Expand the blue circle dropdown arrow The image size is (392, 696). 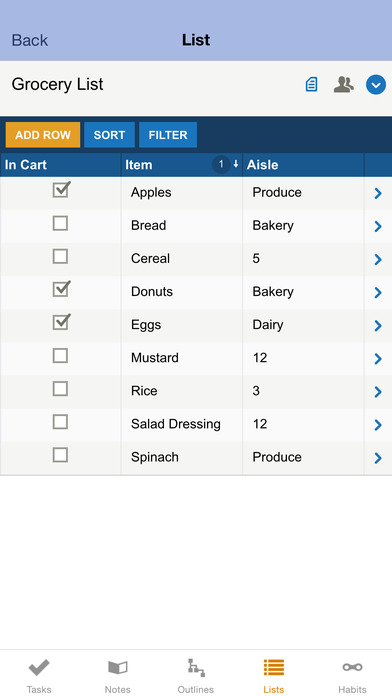(x=376, y=84)
